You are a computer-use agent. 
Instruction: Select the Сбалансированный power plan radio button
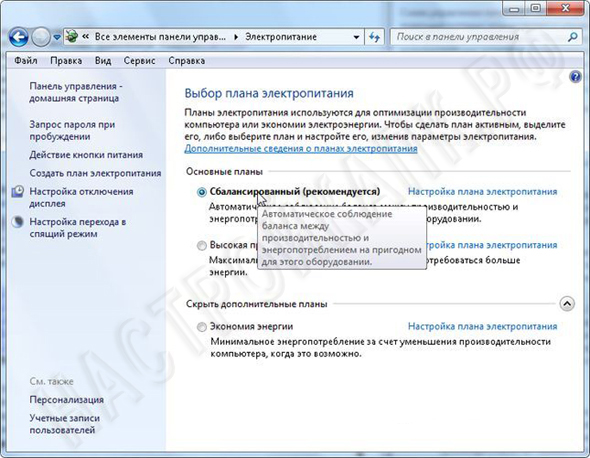[202, 192]
